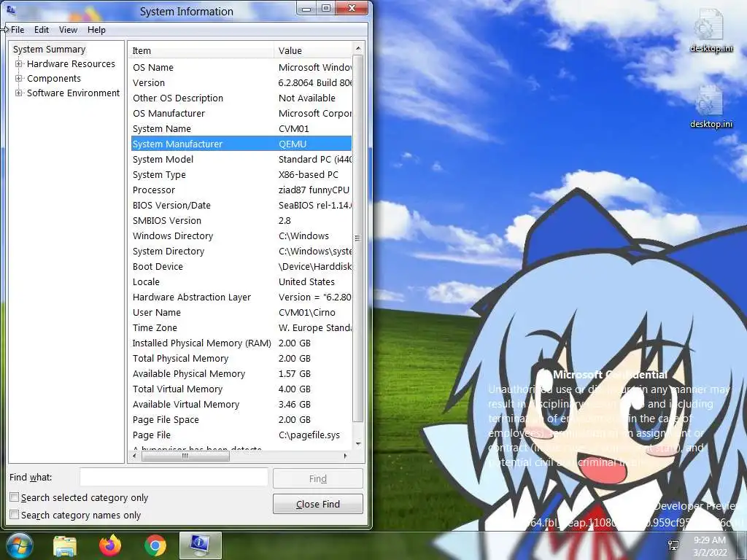Click the vertical scrollbar thumb in the list
Viewport: 747px width, 560px height.
pos(357,238)
